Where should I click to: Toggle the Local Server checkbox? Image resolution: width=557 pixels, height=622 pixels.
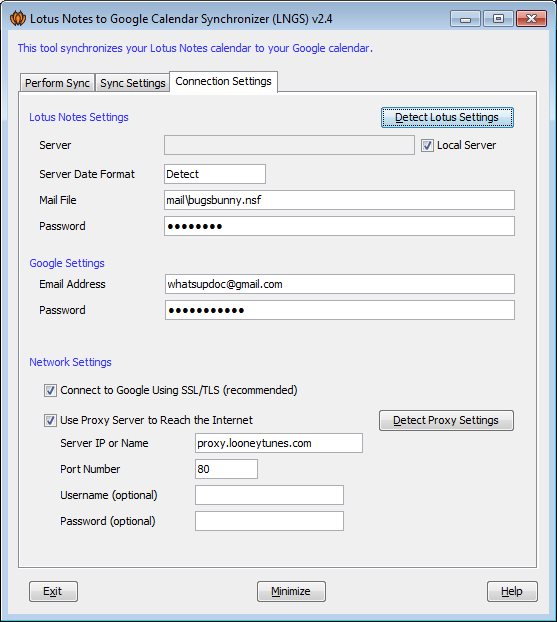pyautogui.click(x=427, y=146)
